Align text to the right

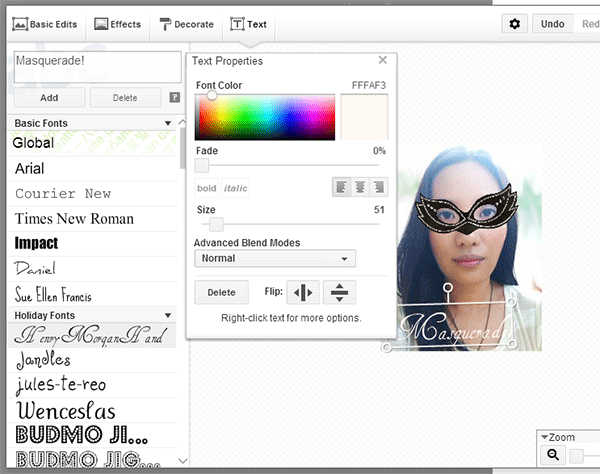click(377, 187)
